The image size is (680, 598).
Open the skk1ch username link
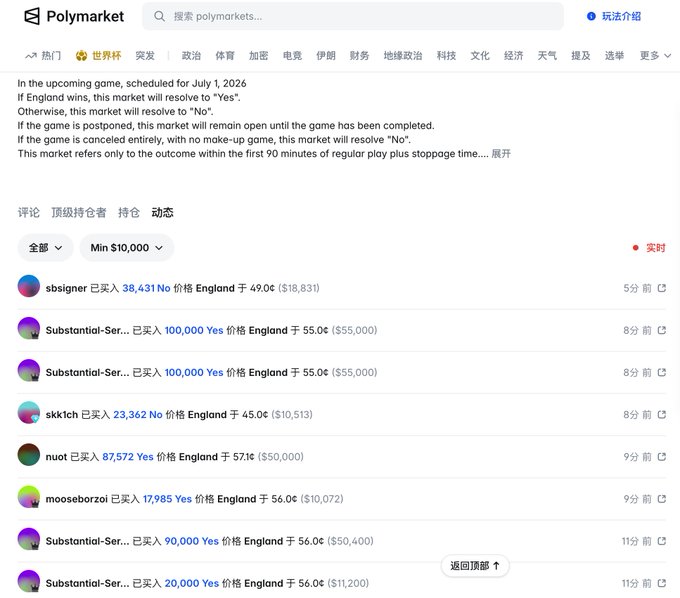[62, 415]
